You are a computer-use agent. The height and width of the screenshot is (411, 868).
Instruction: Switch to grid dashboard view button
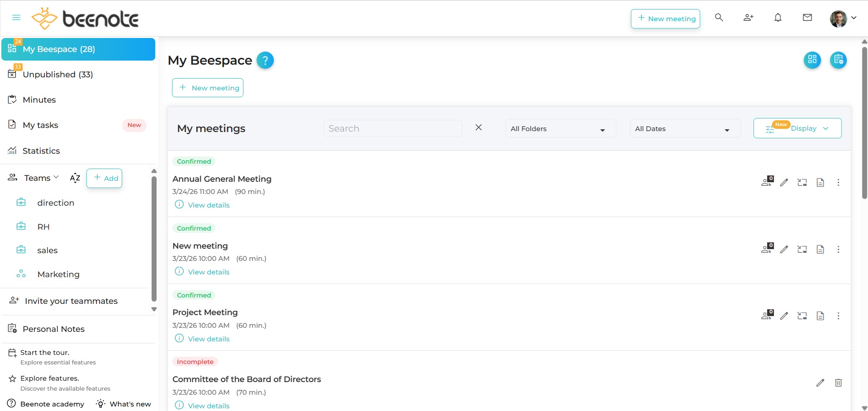[x=812, y=60]
